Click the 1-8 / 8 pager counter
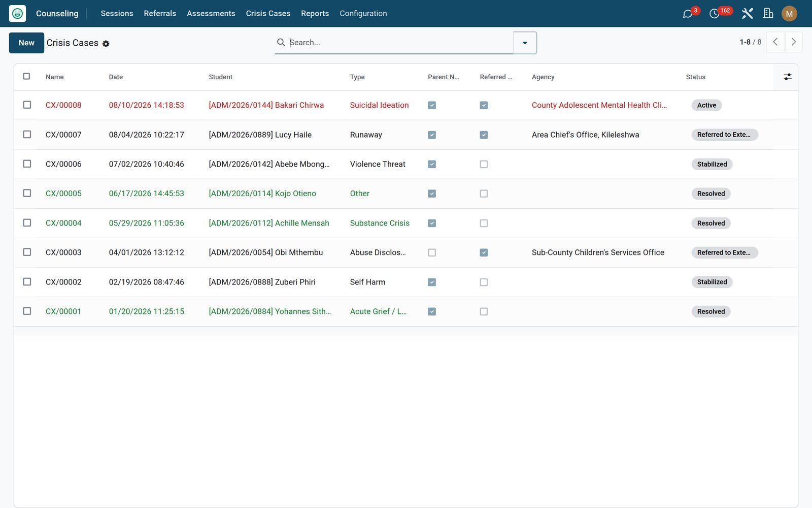The image size is (812, 508). [751, 42]
